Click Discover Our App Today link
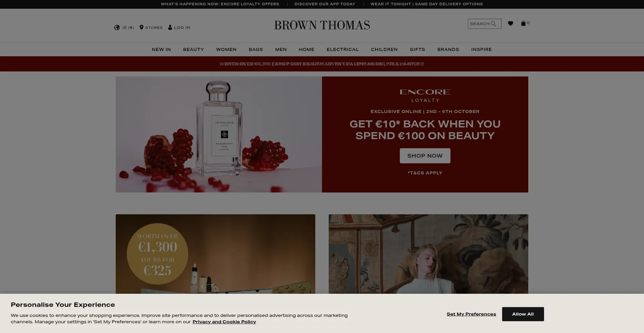Image resolution: width=644 pixels, height=333 pixels. coord(325,4)
